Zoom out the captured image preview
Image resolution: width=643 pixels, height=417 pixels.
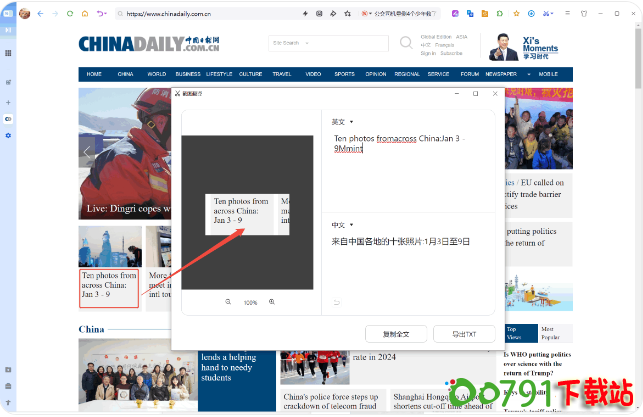click(x=228, y=301)
